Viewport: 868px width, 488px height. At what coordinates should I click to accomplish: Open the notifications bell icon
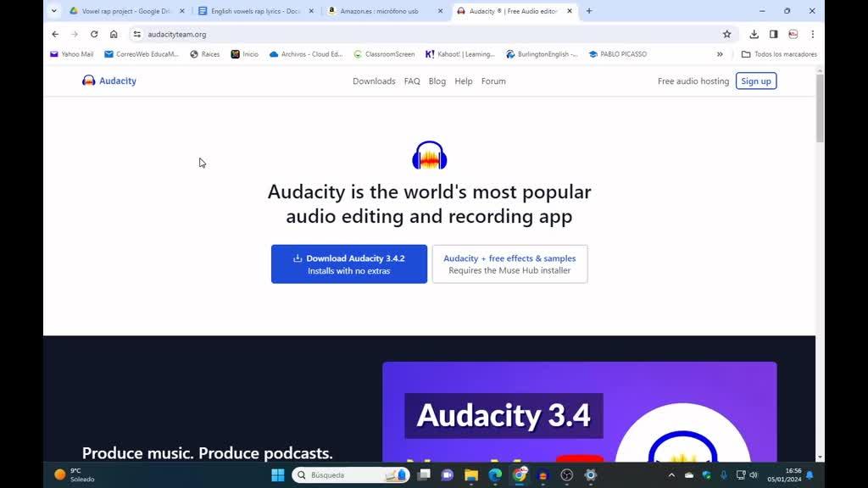810,474
